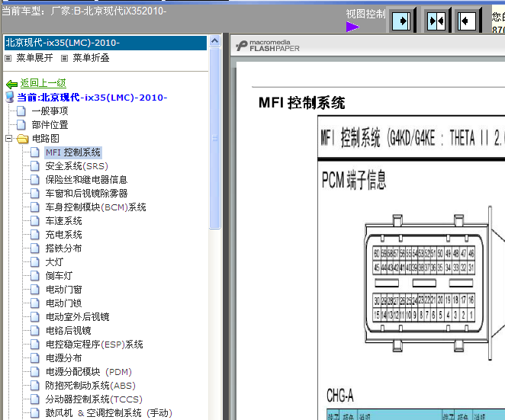The width and height of the screenshot is (505, 420).
Task: Click the view control center-split icon
Action: point(436,21)
